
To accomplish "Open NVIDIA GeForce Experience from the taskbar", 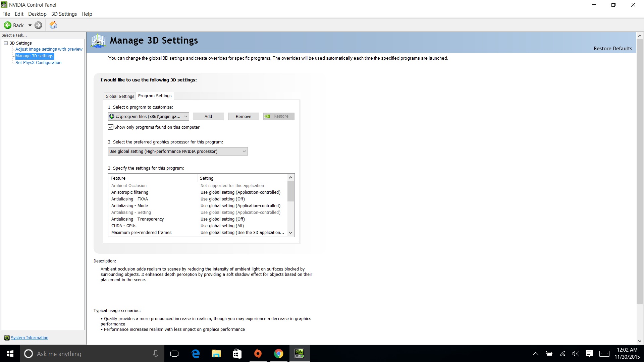I will coord(300,354).
